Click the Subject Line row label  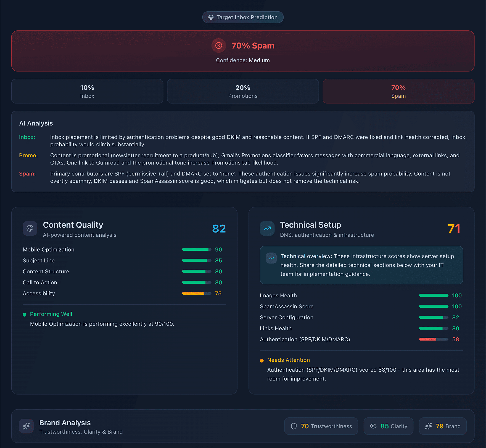tap(39, 260)
